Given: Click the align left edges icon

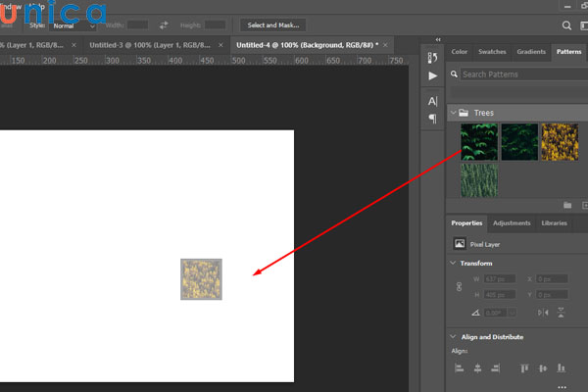Looking at the screenshot, I should pyautogui.click(x=459, y=368).
